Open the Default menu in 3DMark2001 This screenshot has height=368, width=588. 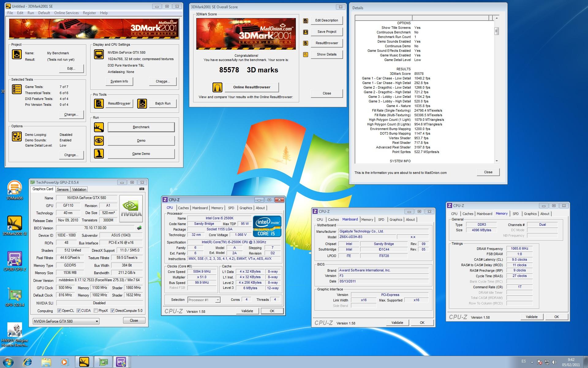pyautogui.click(x=44, y=13)
